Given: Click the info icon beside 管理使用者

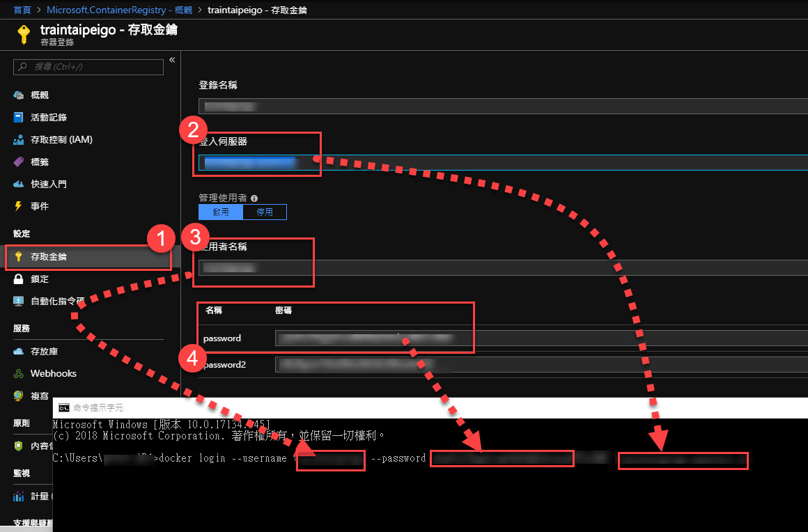Looking at the screenshot, I should [254, 198].
